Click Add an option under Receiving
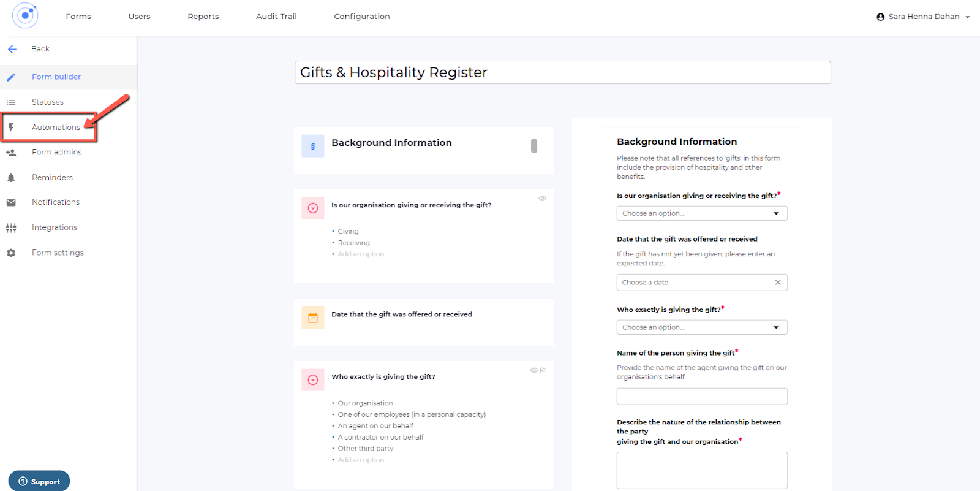Screen dimensions: 980x491 pyautogui.click(x=361, y=254)
